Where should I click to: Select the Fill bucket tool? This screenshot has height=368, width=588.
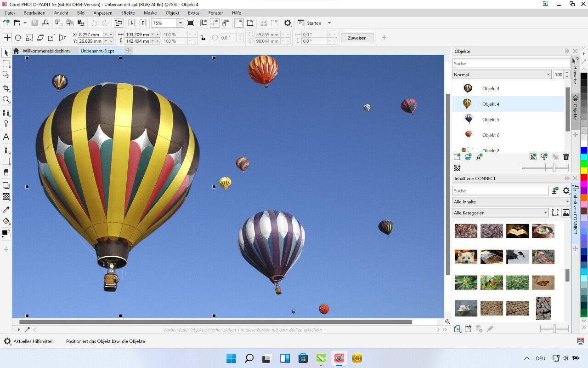coord(6,221)
